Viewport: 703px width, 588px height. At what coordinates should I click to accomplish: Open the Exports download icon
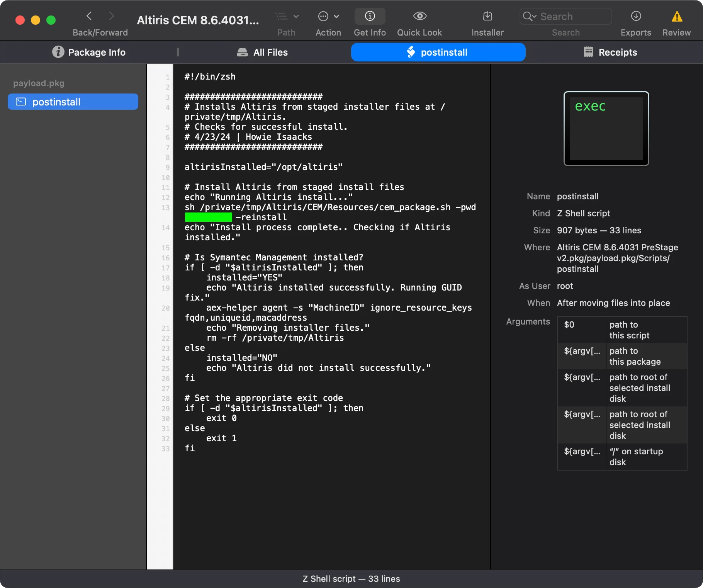pyautogui.click(x=636, y=16)
